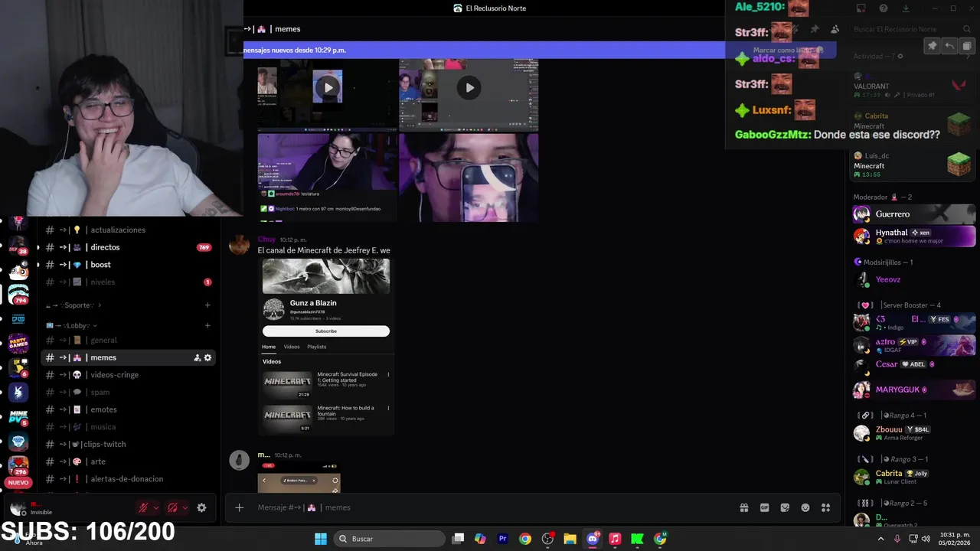Select the server icon with 794 badge
Image resolution: width=980 pixels, height=551 pixels.
18,294
